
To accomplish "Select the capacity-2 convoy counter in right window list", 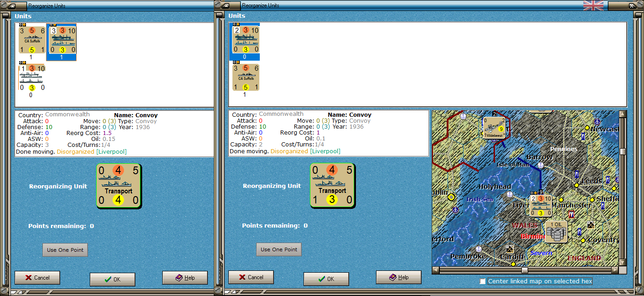I will (246, 40).
